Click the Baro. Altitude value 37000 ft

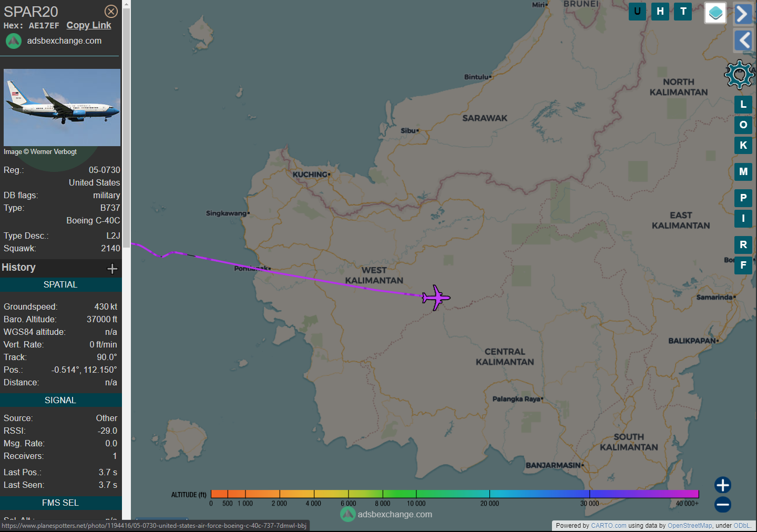point(102,320)
